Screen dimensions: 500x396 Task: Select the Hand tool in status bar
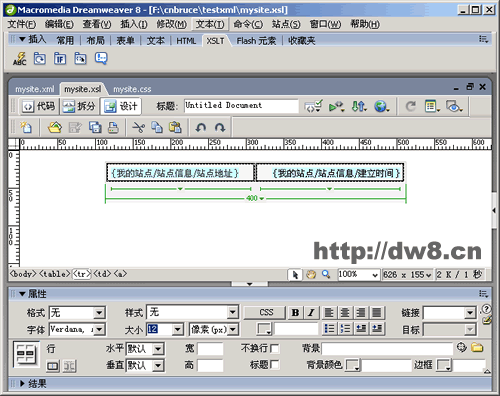311,275
